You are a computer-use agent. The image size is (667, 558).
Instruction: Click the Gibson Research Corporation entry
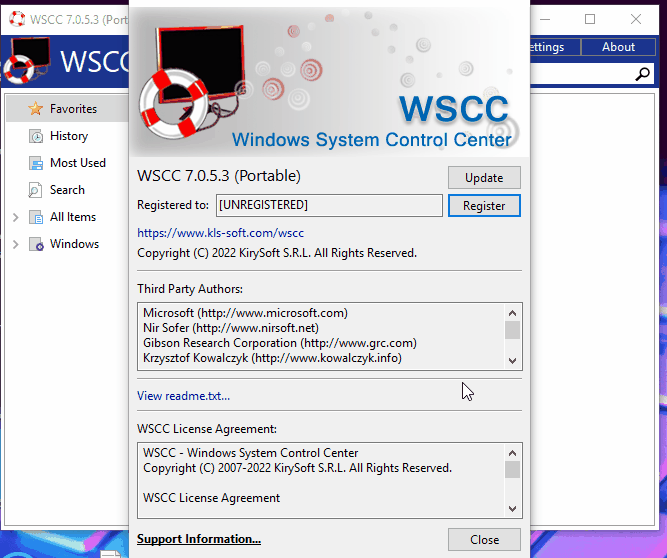pos(280,343)
